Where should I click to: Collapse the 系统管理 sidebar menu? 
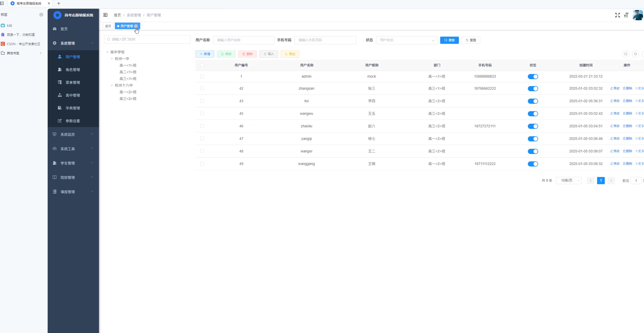pyautogui.click(x=73, y=43)
